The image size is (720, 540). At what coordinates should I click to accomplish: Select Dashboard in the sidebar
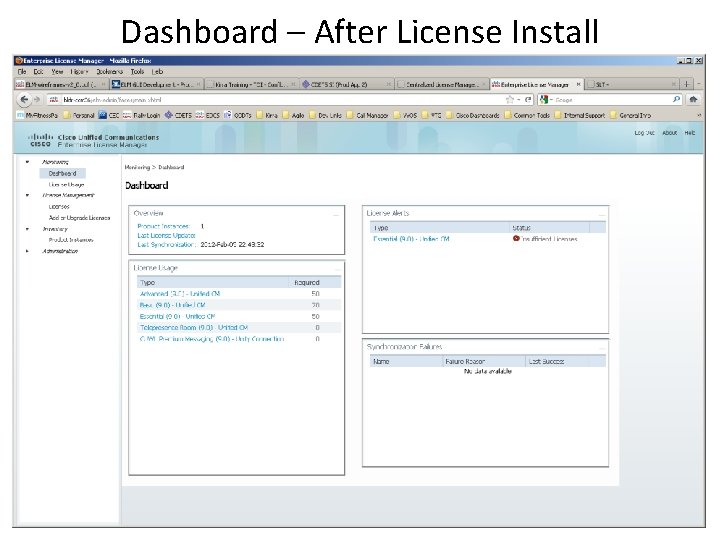(62, 173)
